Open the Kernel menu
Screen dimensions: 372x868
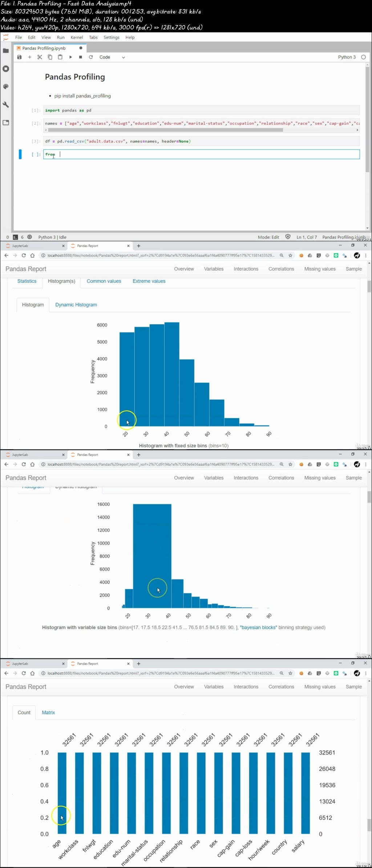pos(77,37)
